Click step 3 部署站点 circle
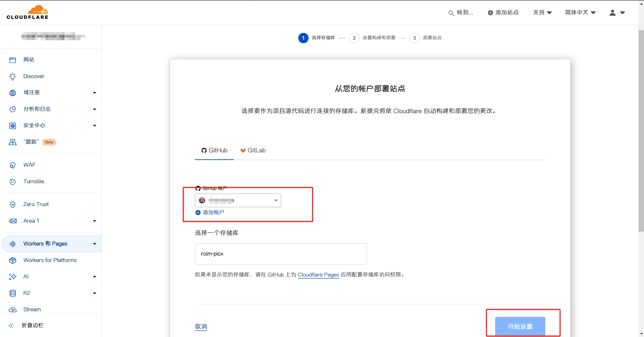Image resolution: width=644 pixels, height=337 pixels. 414,38
